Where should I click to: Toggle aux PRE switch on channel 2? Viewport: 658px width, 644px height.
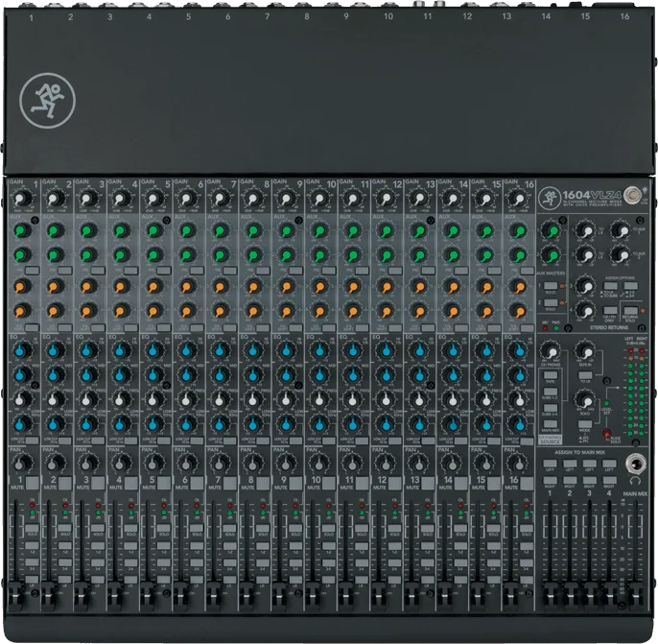(x=65, y=271)
